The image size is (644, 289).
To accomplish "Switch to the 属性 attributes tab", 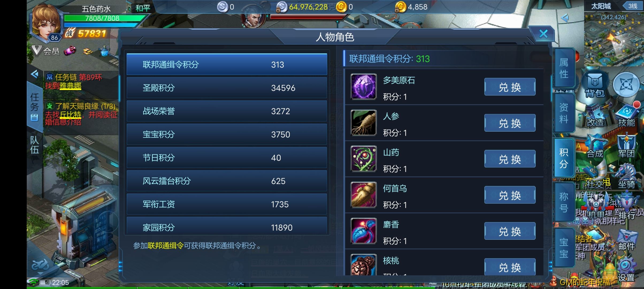I will [x=564, y=68].
